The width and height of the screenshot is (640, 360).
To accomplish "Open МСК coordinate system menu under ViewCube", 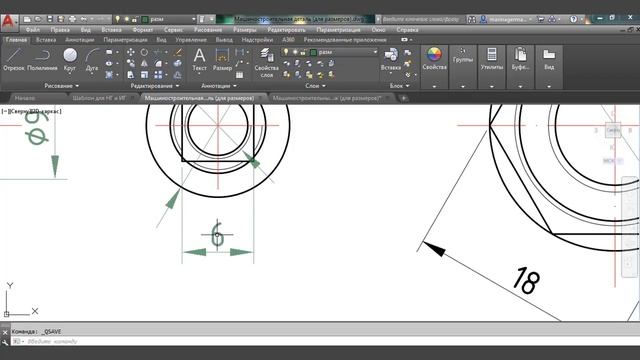I will (x=613, y=161).
